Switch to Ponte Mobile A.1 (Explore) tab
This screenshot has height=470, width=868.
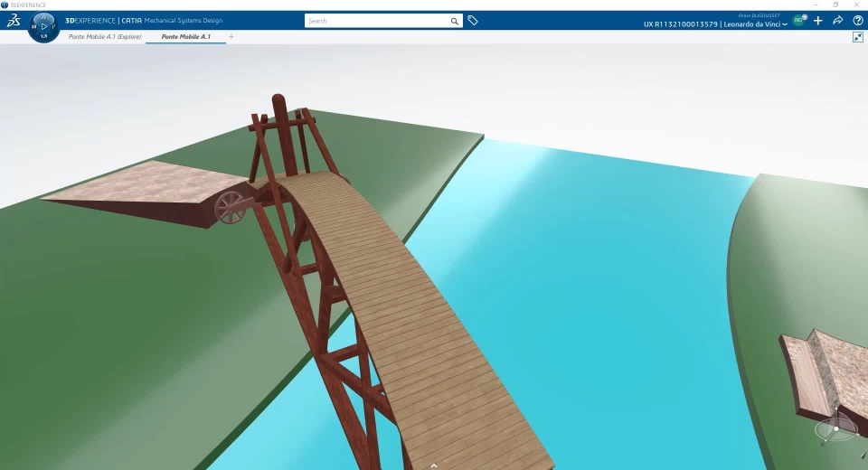[105, 36]
